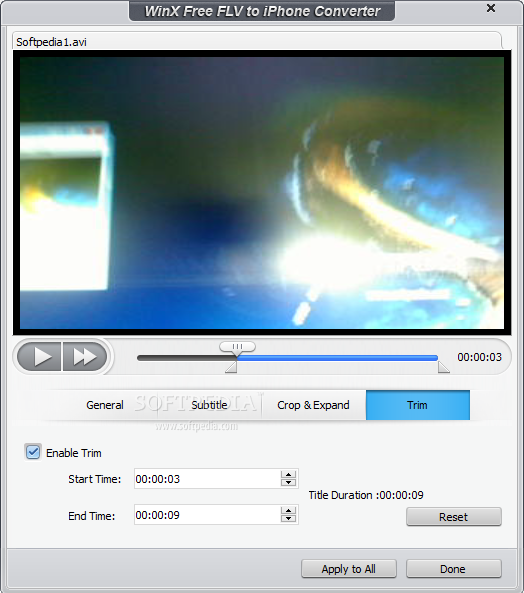
Task: Click the blue trimmed range on timeline
Action: [x=337, y=358]
